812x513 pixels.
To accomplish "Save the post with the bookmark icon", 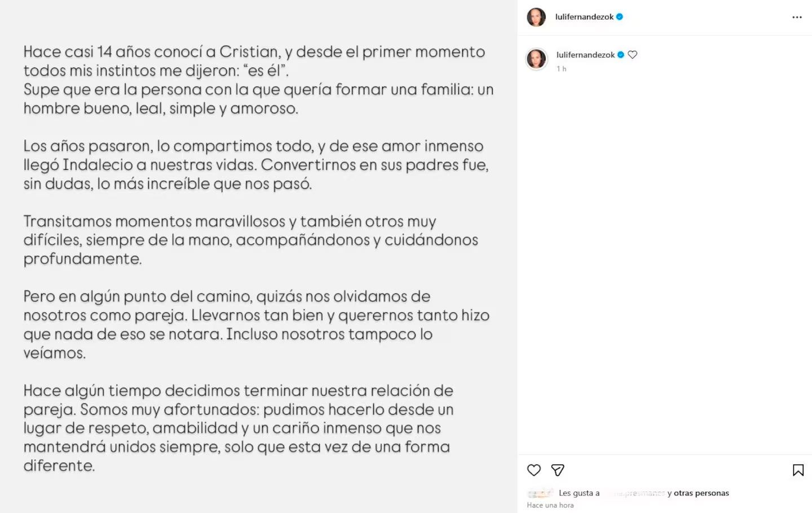I will [x=798, y=470].
